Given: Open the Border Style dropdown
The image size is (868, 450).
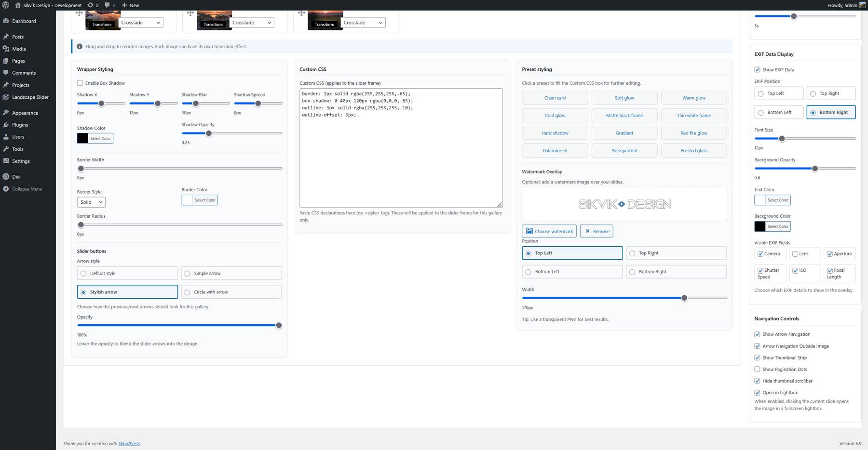Looking at the screenshot, I should (x=91, y=202).
